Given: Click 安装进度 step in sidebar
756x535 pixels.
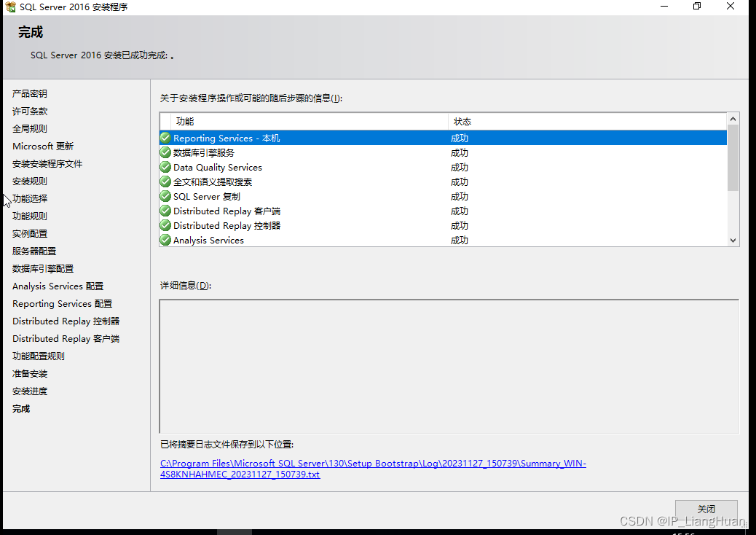Looking at the screenshot, I should pos(30,391).
